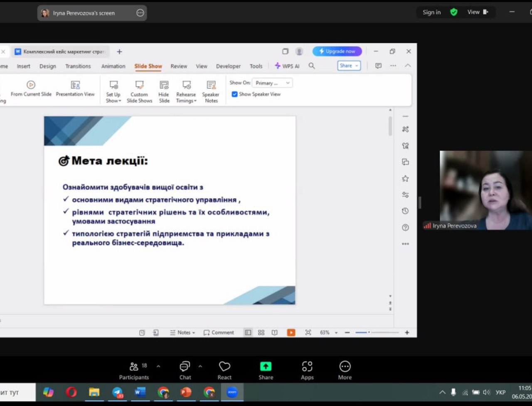
Task: Click the sidebar three dots icon
Action: [405, 244]
